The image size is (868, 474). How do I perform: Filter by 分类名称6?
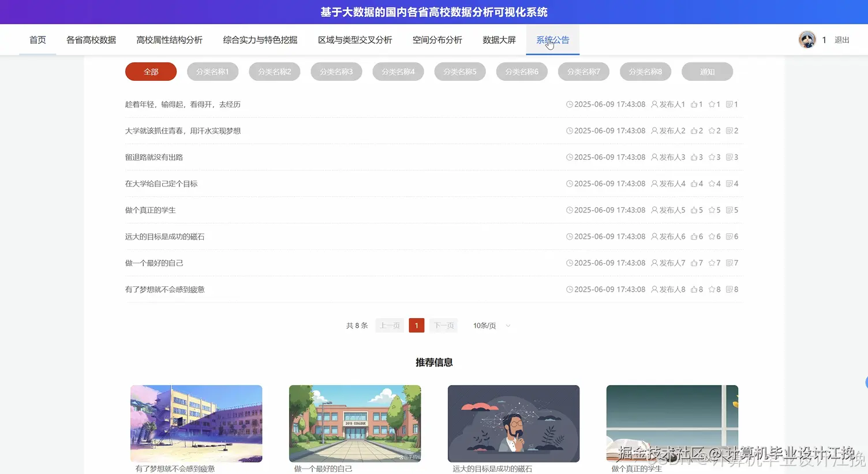pyautogui.click(x=522, y=72)
